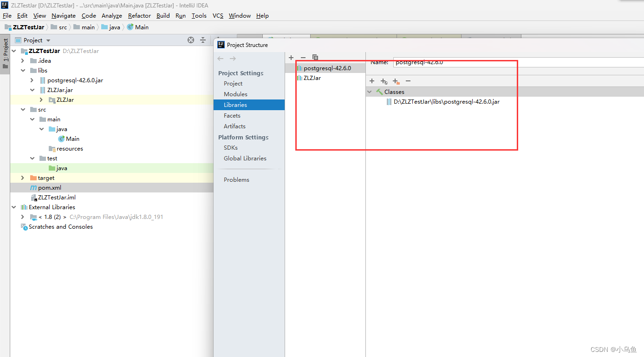Viewport: 644px width, 357px height.
Task: Open the Help menu
Action: 262,15
